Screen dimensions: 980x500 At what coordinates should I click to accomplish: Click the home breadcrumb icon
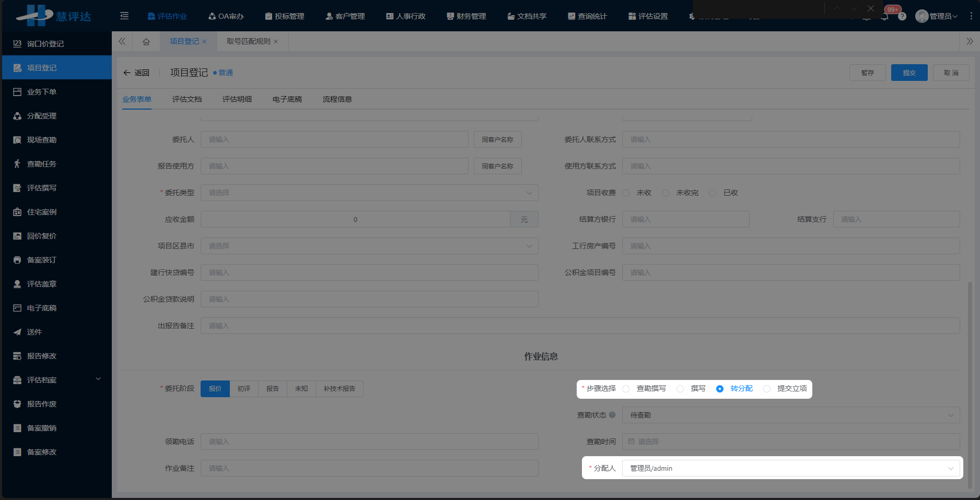tap(146, 41)
